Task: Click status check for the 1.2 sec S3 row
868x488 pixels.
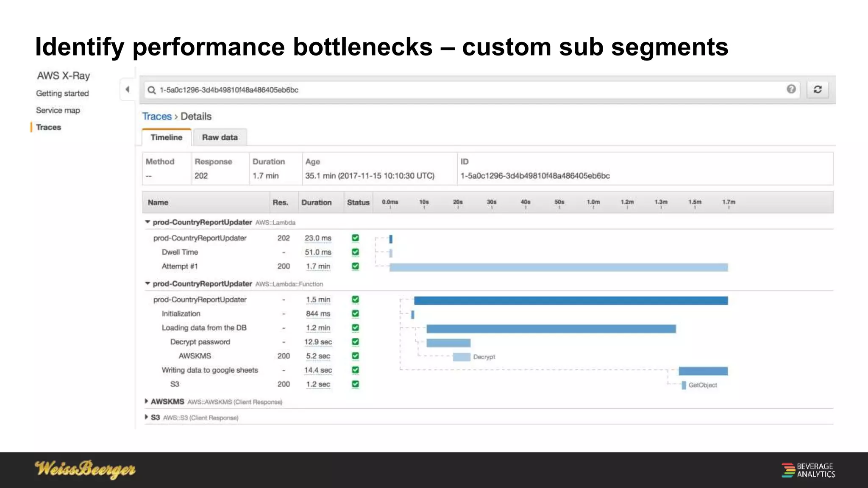Action: [x=355, y=384]
